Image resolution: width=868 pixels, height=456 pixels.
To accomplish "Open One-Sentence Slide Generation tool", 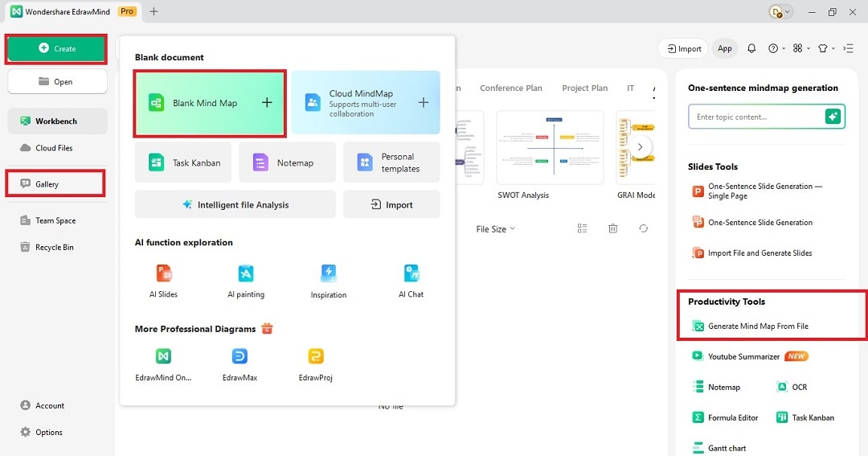I will coord(753,222).
